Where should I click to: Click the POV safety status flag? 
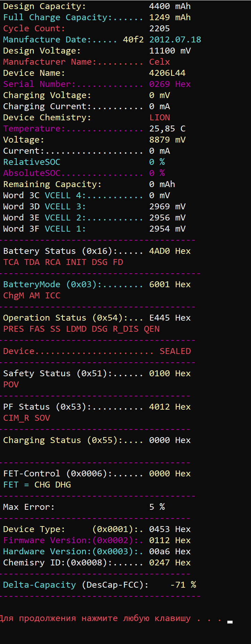pos(11,385)
